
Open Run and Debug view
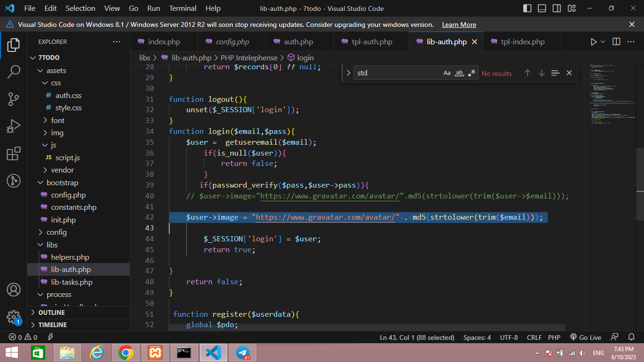click(13, 126)
